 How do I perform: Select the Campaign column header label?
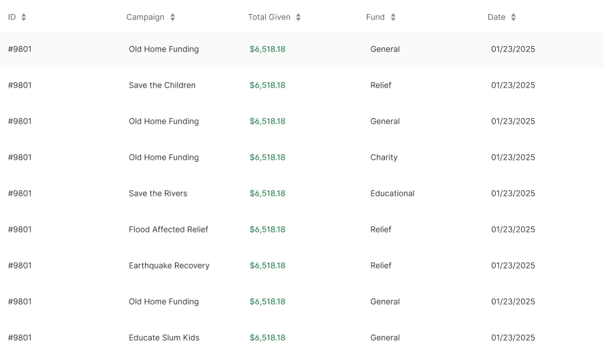click(145, 17)
